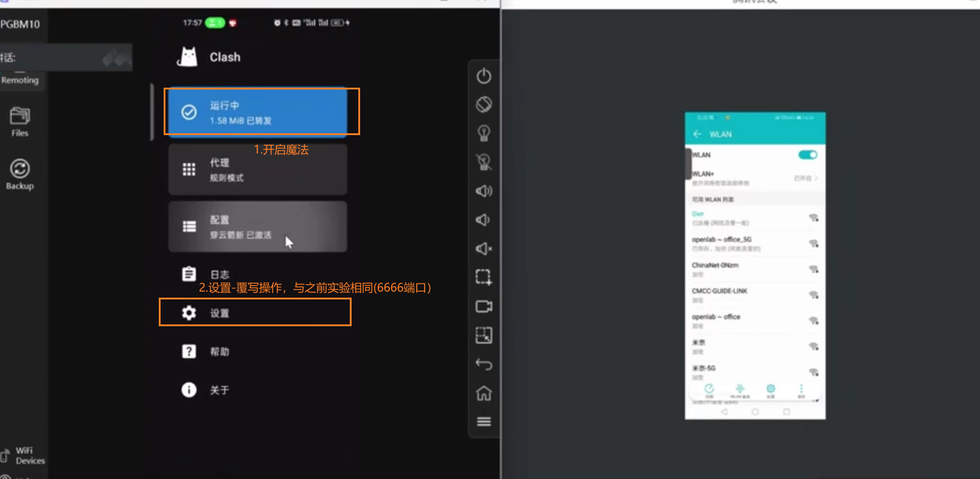This screenshot has width=980, height=479.
Task: Select the 来恩-5G network
Action: pos(755,372)
